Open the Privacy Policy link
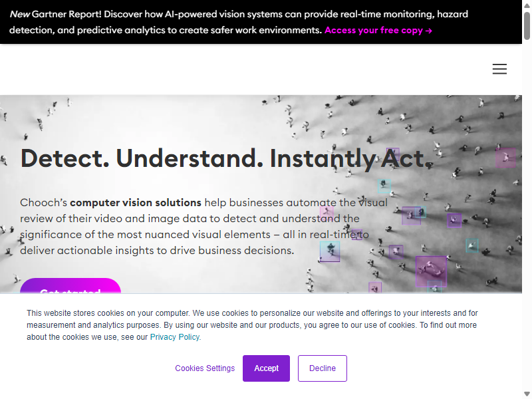 pyautogui.click(x=175, y=337)
